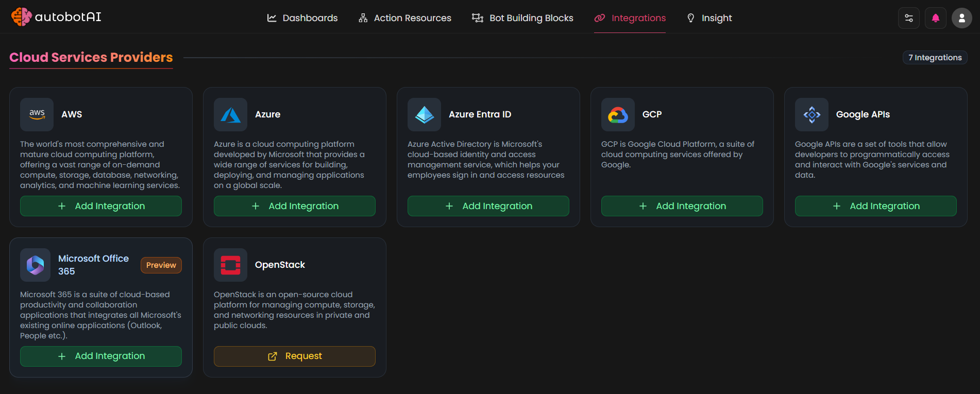Select the Microsoft Office 365 title
The image size is (980, 394).
[93, 265]
